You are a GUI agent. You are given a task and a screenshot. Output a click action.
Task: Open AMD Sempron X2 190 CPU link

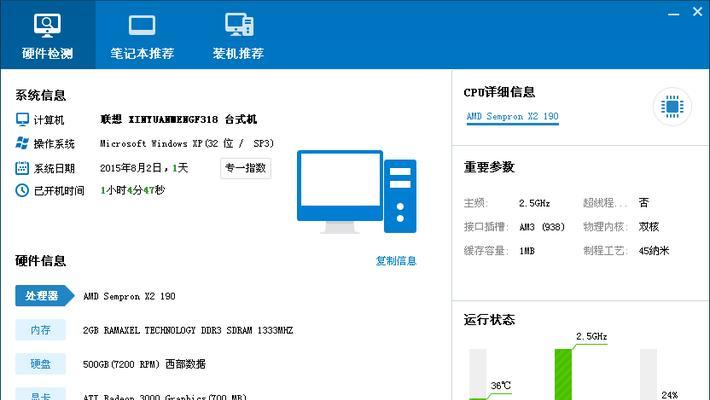pos(512,116)
